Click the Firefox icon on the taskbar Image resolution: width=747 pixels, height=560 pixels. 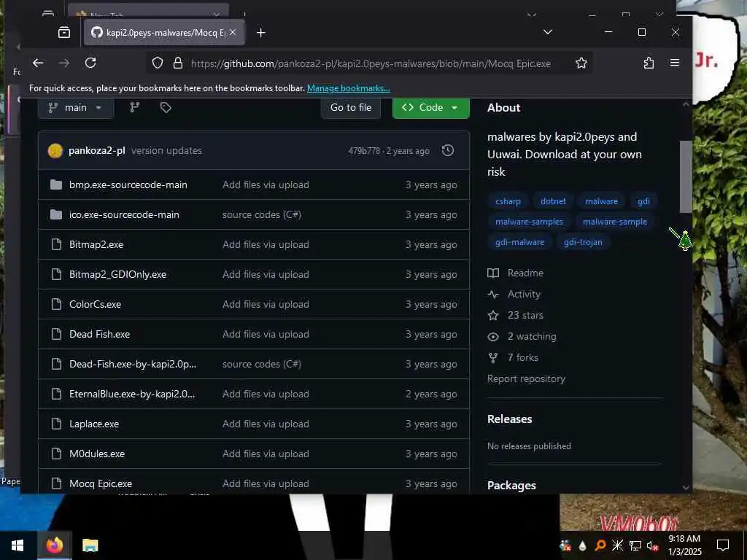[55, 545]
